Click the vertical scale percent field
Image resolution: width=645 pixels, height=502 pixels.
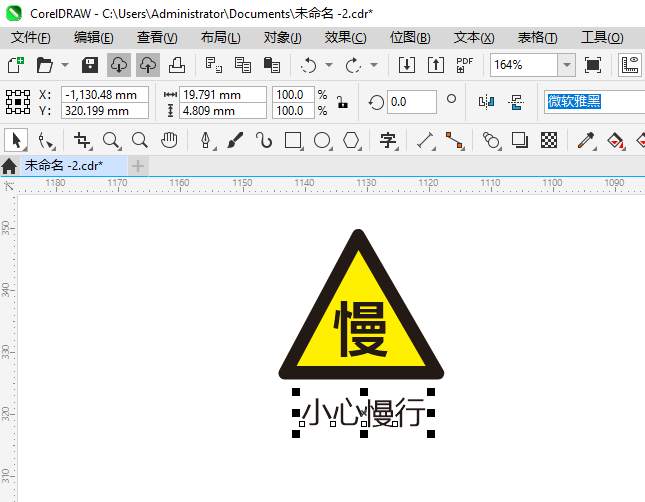pyautogui.click(x=293, y=111)
